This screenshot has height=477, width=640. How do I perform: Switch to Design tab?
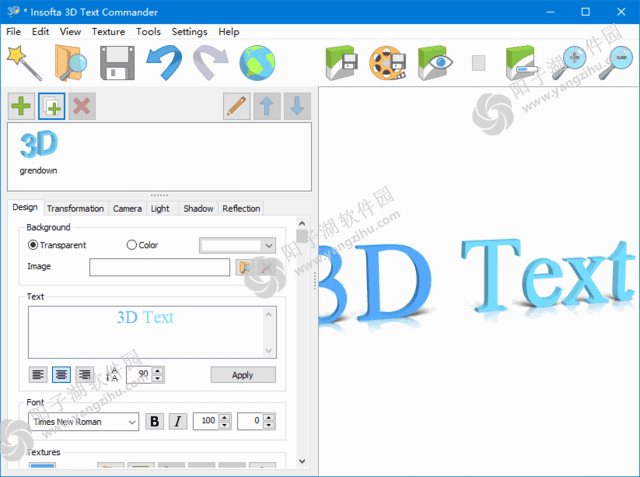[25, 207]
